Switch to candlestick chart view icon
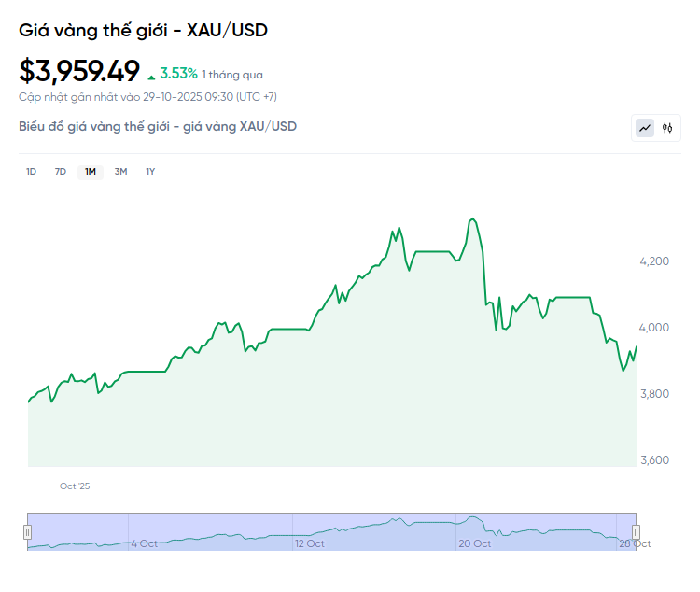 [667, 128]
